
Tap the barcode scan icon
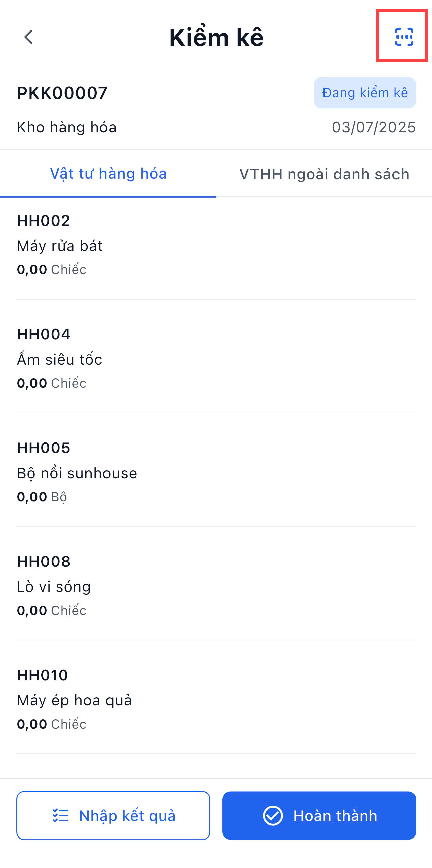[404, 37]
